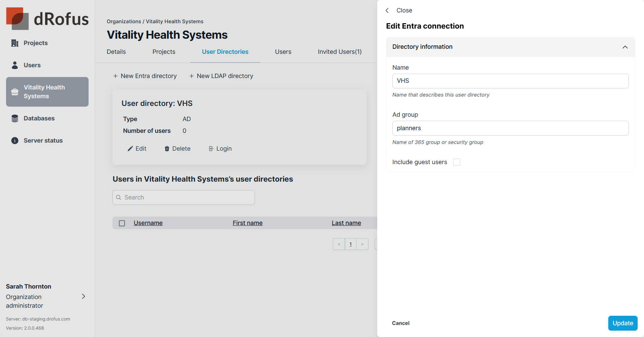The width and height of the screenshot is (644, 337).
Task: Switch to the Invited Users(1) tab
Action: coord(340,52)
